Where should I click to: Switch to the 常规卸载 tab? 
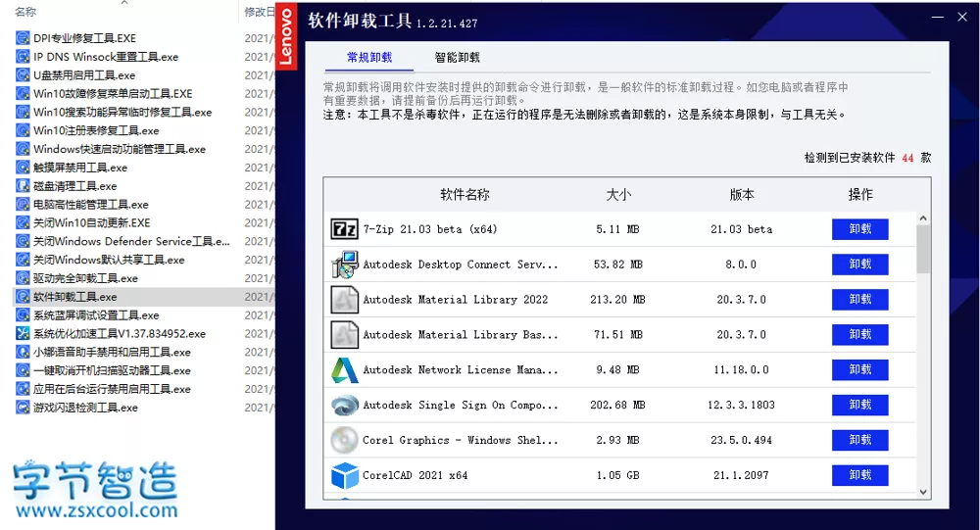coord(369,58)
